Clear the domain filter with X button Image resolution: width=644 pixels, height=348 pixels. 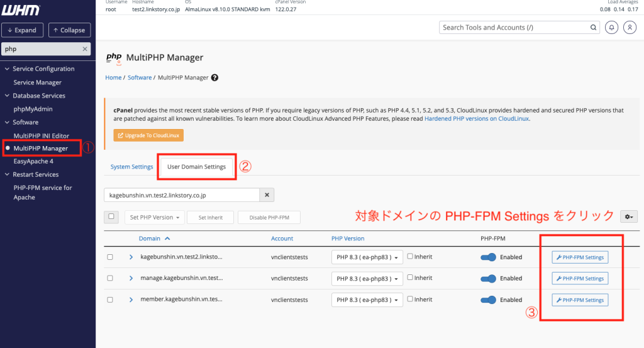(x=267, y=195)
